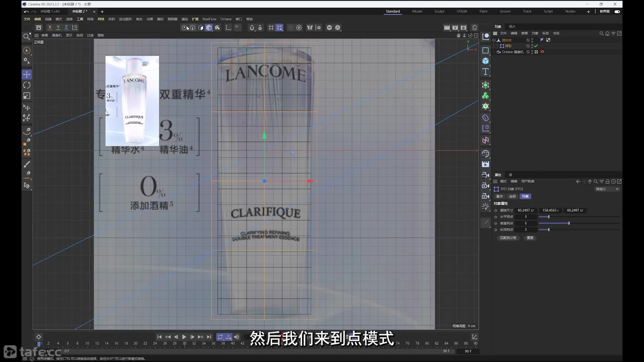Open the coordinate system toggle icon
The height and width of the screenshot is (362, 644).
tap(75, 27)
